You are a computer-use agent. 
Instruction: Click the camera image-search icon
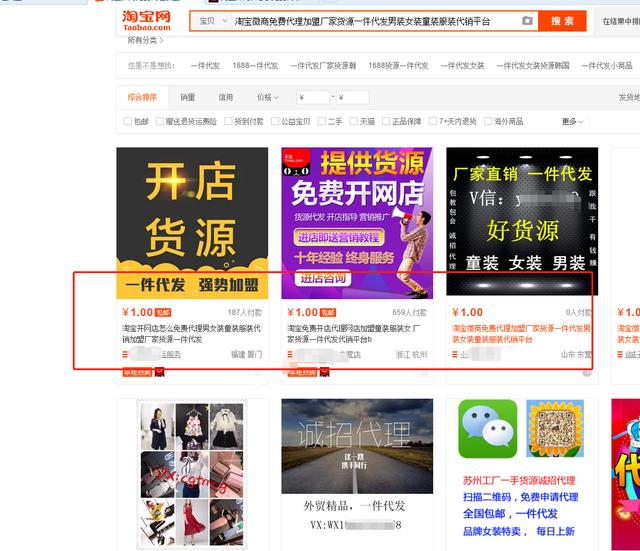(x=527, y=21)
